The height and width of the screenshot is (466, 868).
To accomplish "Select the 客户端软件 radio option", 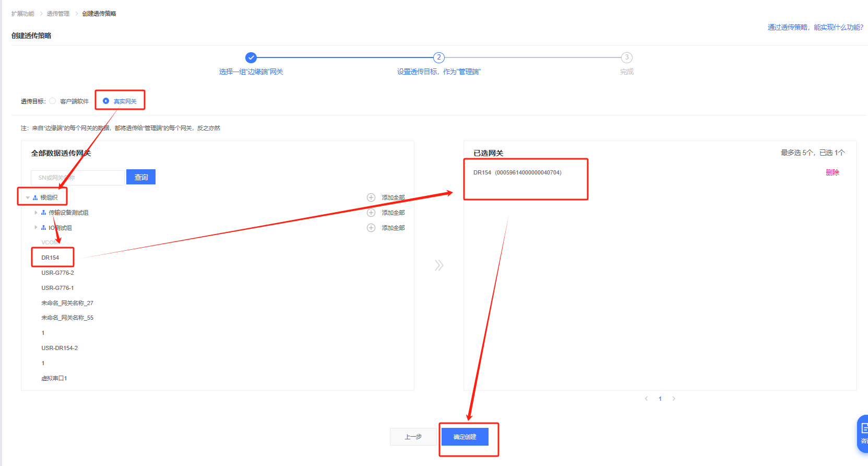I will tap(53, 101).
